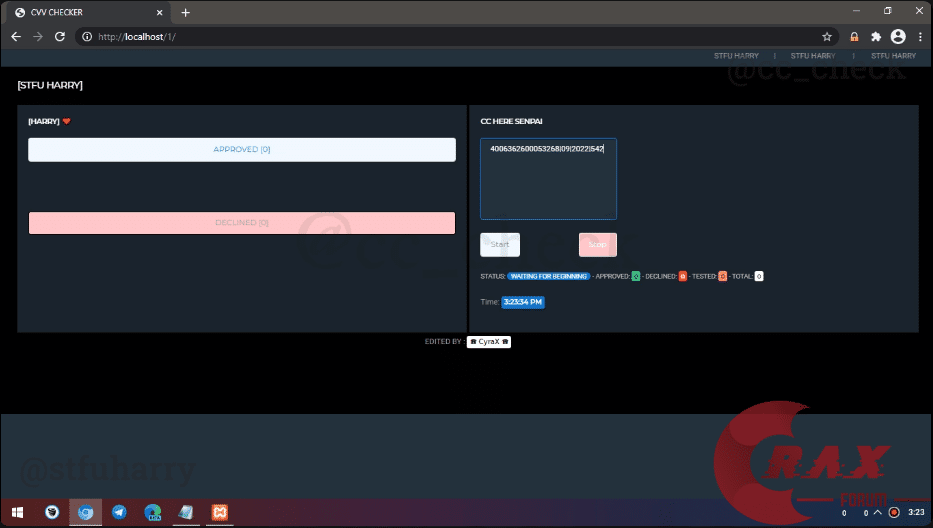Click the DECLINED [0] bar
This screenshot has width=933, height=528.
tap(242, 223)
